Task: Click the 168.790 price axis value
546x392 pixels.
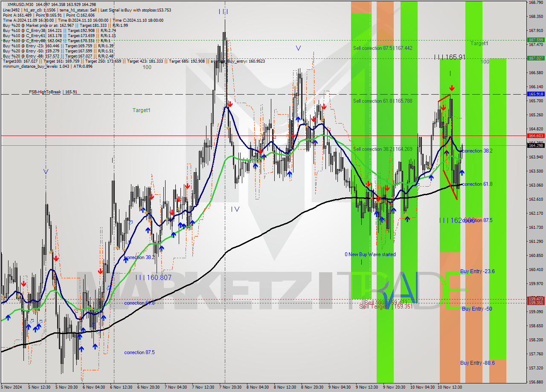Action: [536, 3]
